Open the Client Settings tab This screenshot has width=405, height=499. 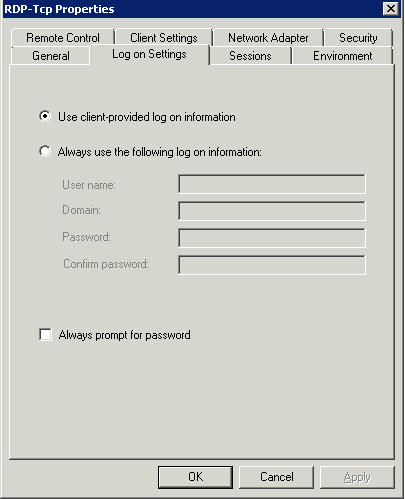coord(164,38)
